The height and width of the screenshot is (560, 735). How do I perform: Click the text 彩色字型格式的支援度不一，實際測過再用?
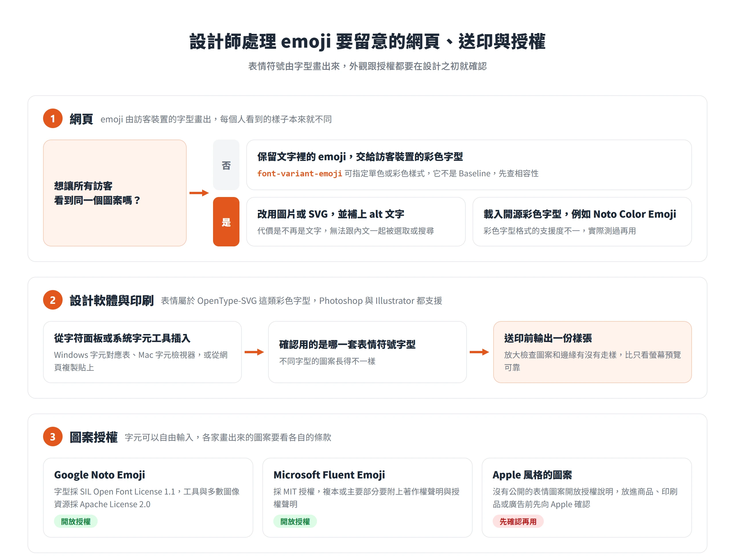click(560, 231)
